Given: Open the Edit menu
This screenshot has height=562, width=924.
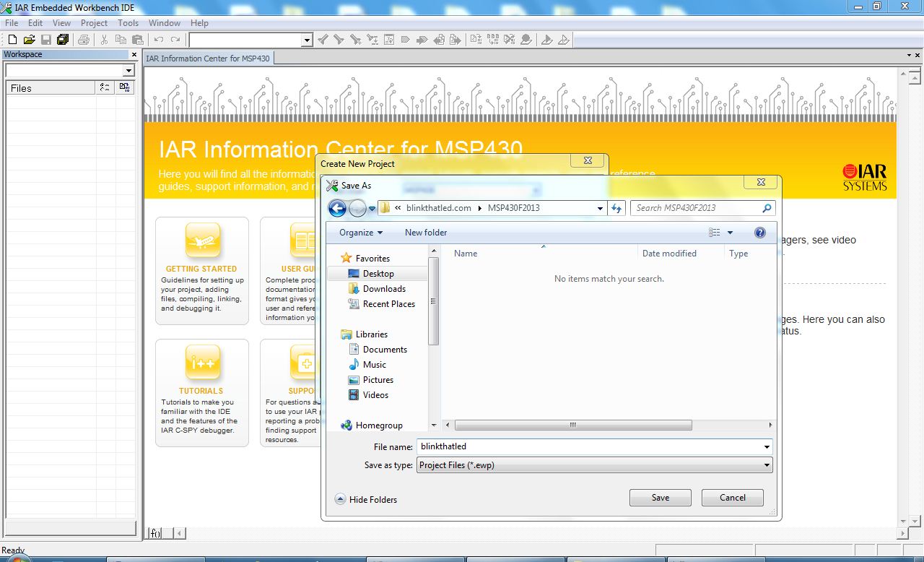Looking at the screenshot, I should (x=35, y=23).
